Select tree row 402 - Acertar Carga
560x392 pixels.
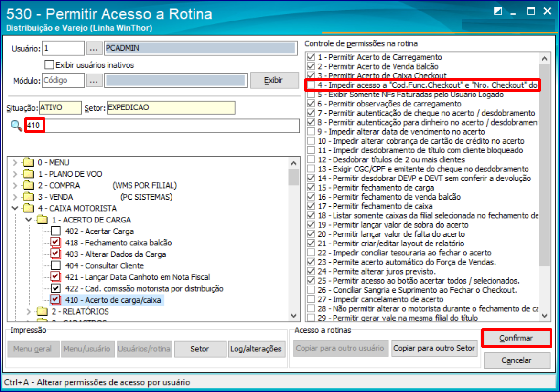coord(100,232)
